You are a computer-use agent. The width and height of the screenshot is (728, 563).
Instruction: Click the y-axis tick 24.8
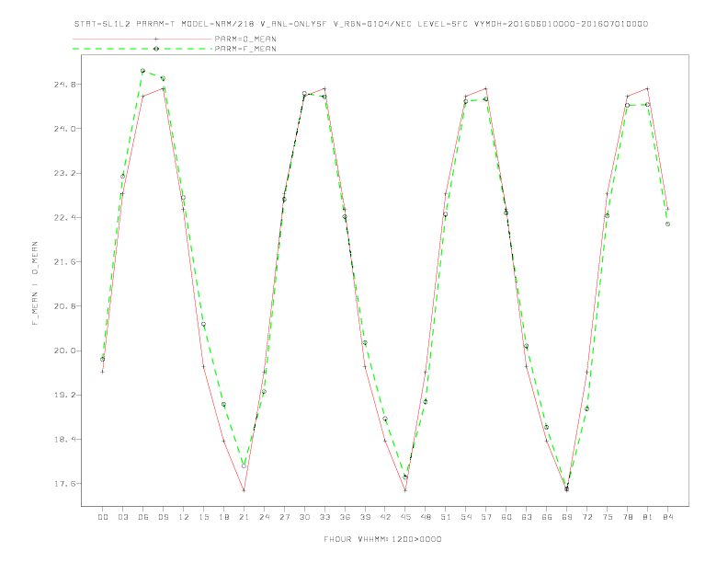coord(63,85)
